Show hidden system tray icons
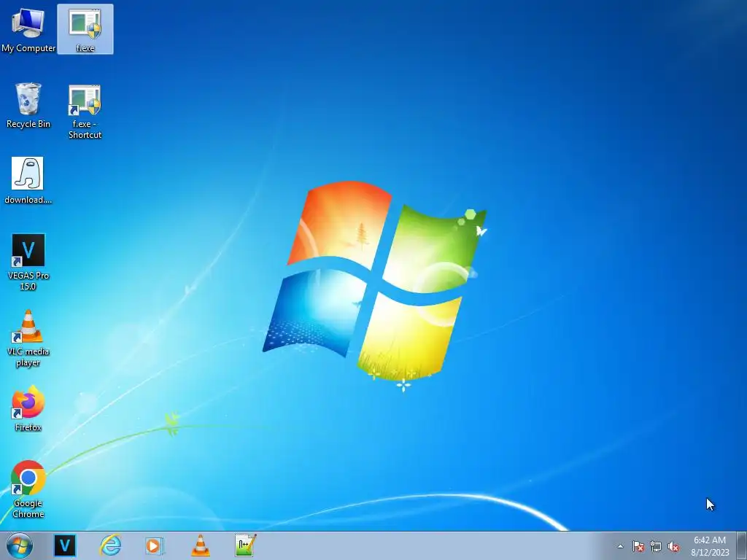Viewport: 747px width, 560px height. pos(620,546)
